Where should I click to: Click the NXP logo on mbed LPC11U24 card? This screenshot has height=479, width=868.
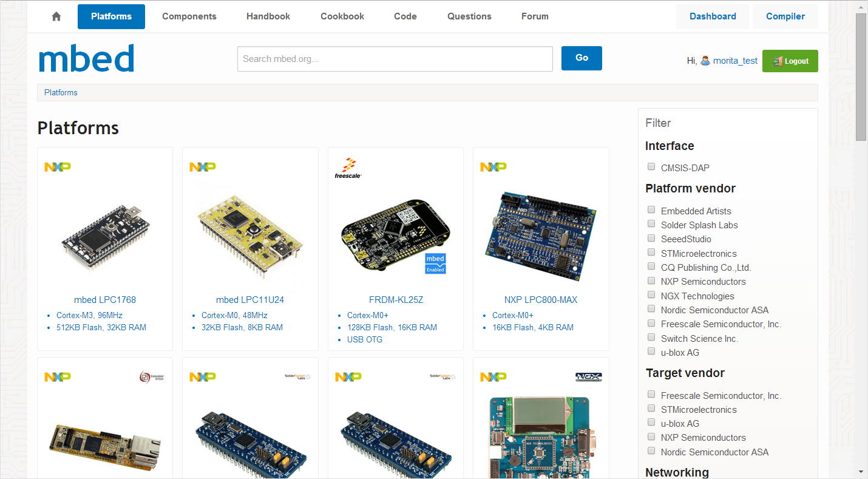[203, 166]
